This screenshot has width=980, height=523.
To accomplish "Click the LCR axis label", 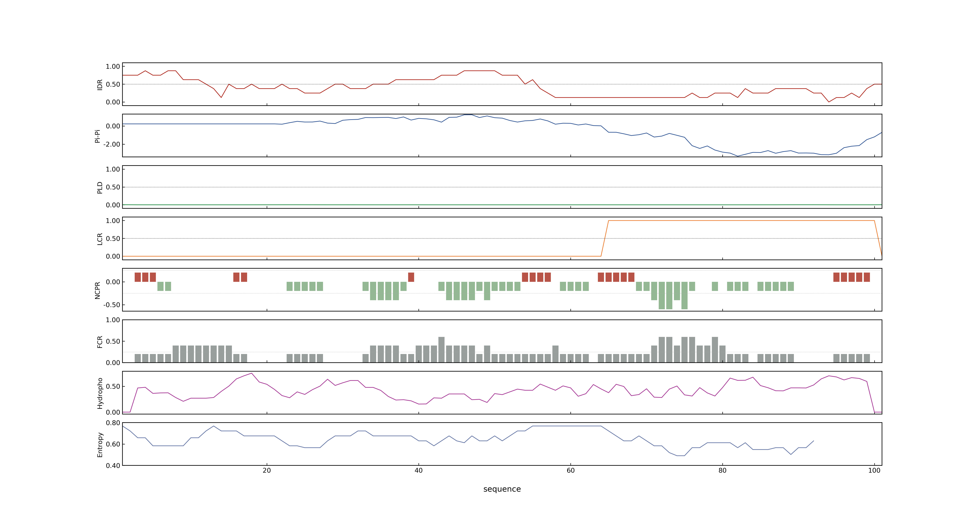I will click(x=100, y=239).
